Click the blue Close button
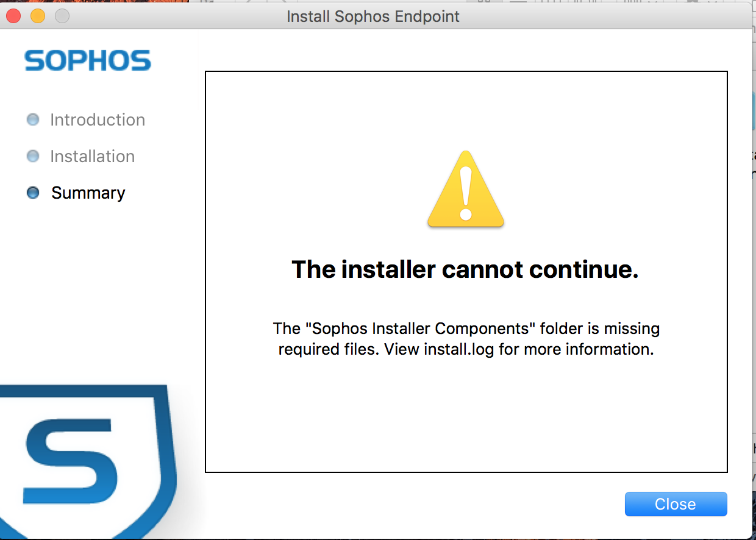756x540 pixels. pyautogui.click(x=676, y=504)
